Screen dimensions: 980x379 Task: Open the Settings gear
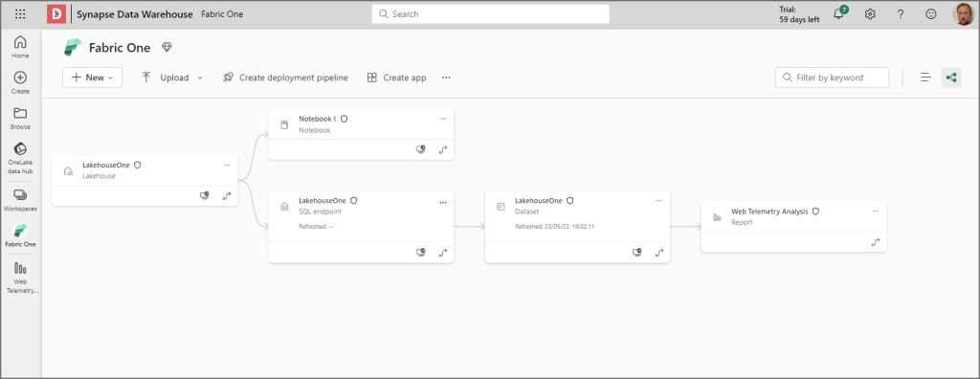coord(870,13)
